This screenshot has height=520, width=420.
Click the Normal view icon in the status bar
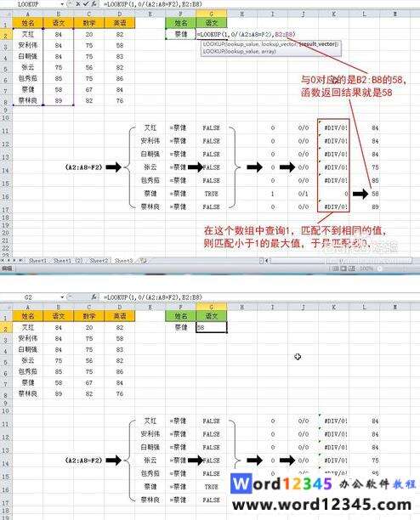point(336,268)
